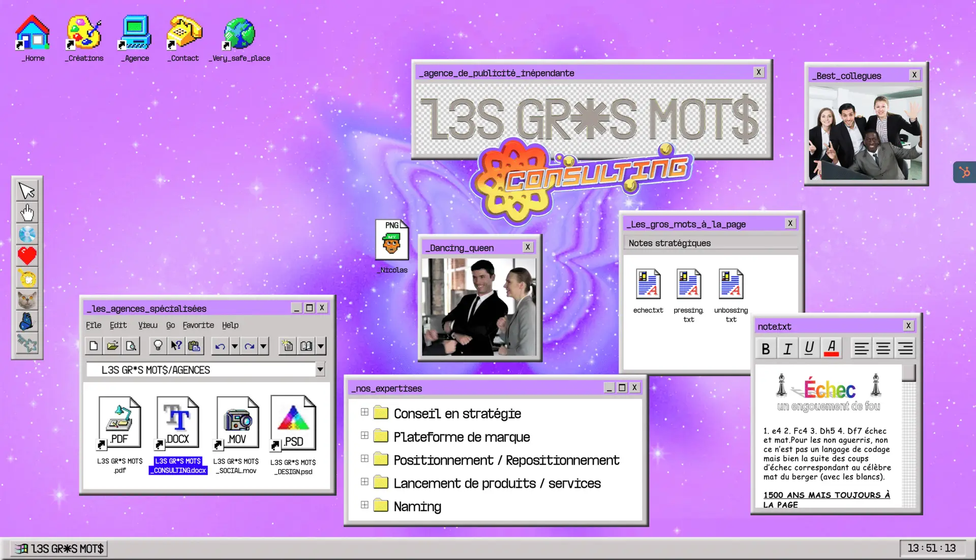
Task: Open the _Very_safe_place desktop icon
Action: point(240,32)
